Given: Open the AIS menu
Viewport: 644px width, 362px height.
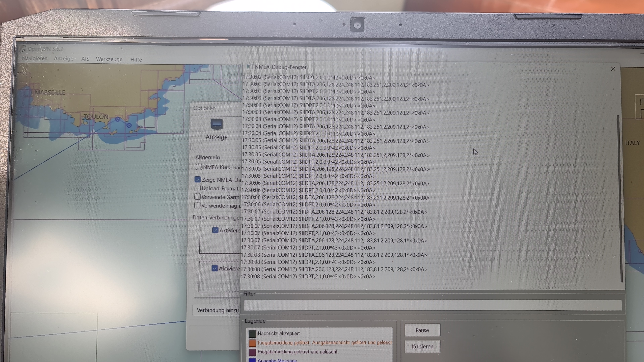Looking at the screenshot, I should coord(85,59).
